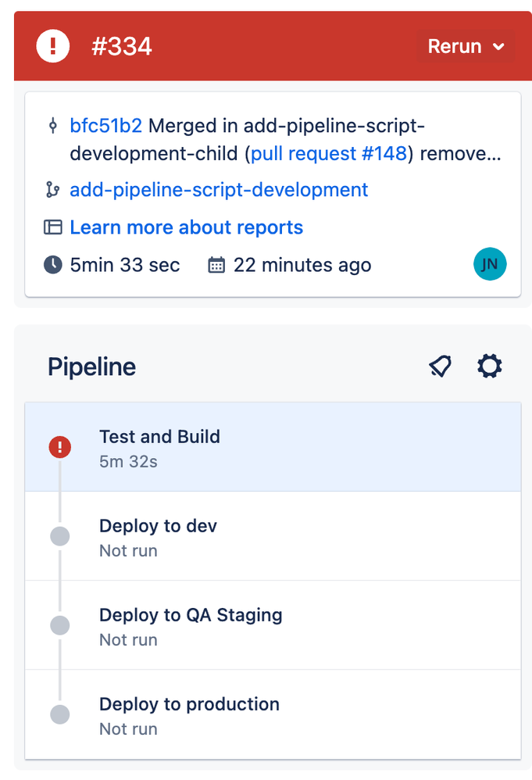The width and height of the screenshot is (532, 780).
Task: Open pipeline settings gear icon
Action: pos(490,366)
